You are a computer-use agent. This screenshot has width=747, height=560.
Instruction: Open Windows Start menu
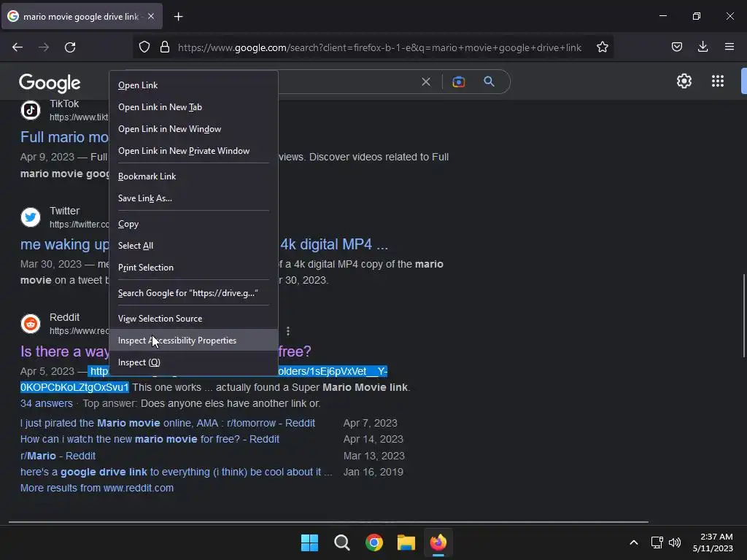tap(309, 542)
